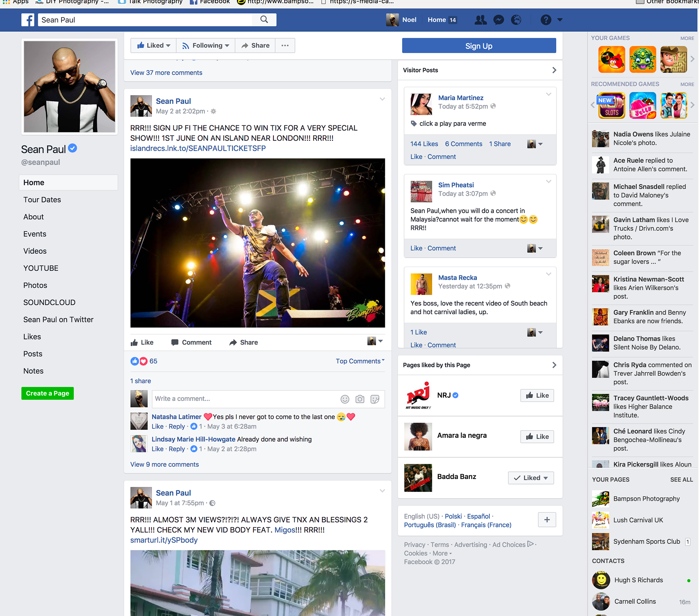Go to Photos in the sidebar
The height and width of the screenshot is (616, 699).
[x=35, y=285]
